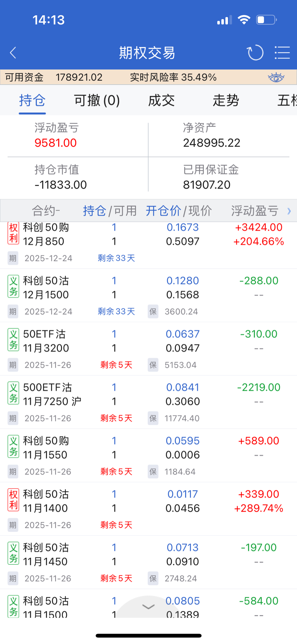Viewport: 297px width, 644px height.
Task: Sort by 开仓价 column header
Action: tap(163, 211)
